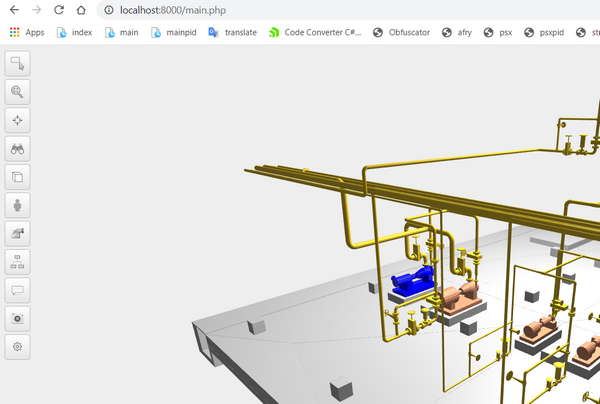Activate the window select tool
The image size is (600, 404).
[17, 64]
